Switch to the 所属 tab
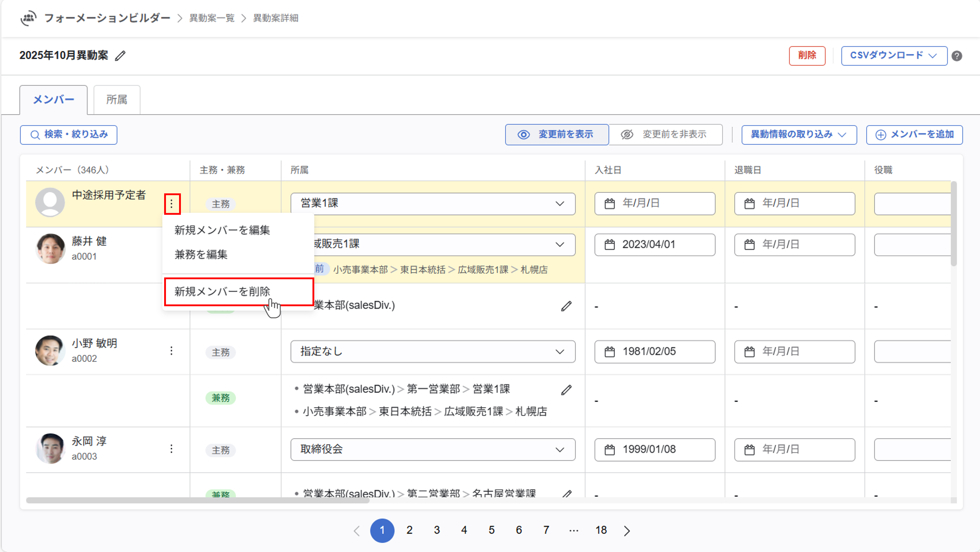This screenshot has height=552, width=980. pyautogui.click(x=116, y=100)
